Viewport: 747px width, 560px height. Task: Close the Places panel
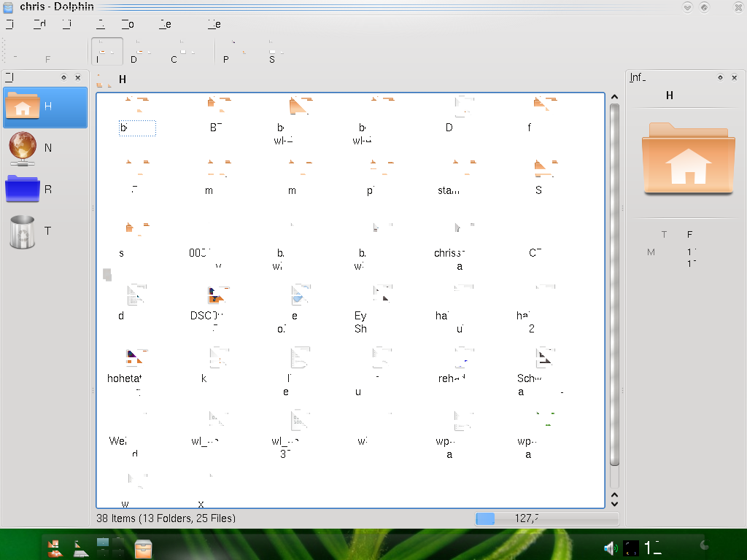click(77, 77)
